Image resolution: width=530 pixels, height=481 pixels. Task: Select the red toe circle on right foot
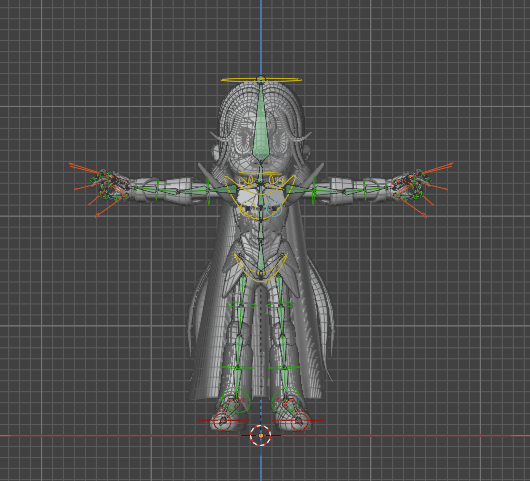(299, 421)
